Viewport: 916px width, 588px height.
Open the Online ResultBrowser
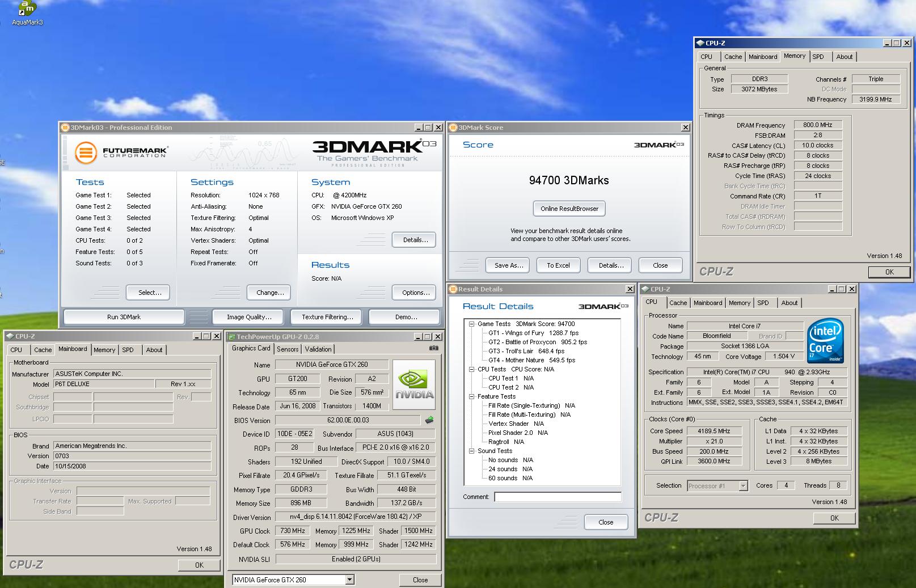tap(569, 209)
